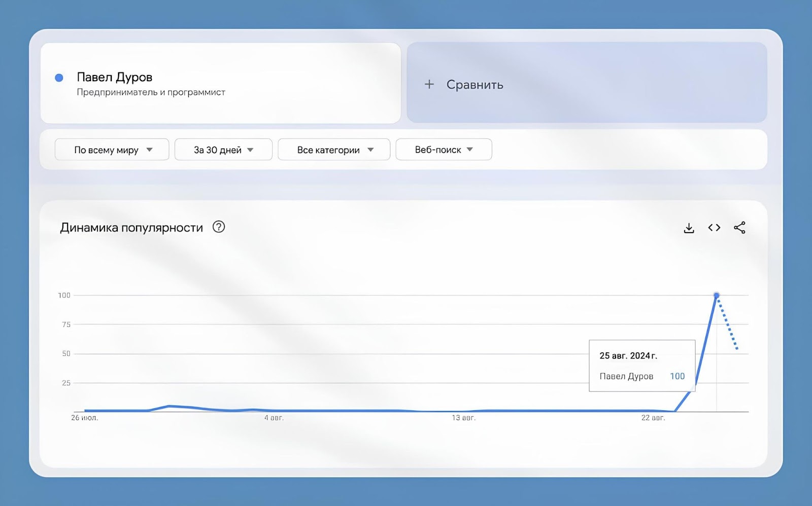Open the По всему миру region dropdown

112,150
